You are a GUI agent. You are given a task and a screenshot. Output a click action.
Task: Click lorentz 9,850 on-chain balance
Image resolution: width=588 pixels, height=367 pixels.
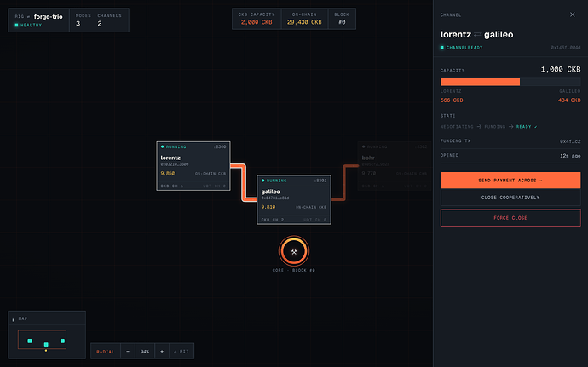[x=168, y=173]
